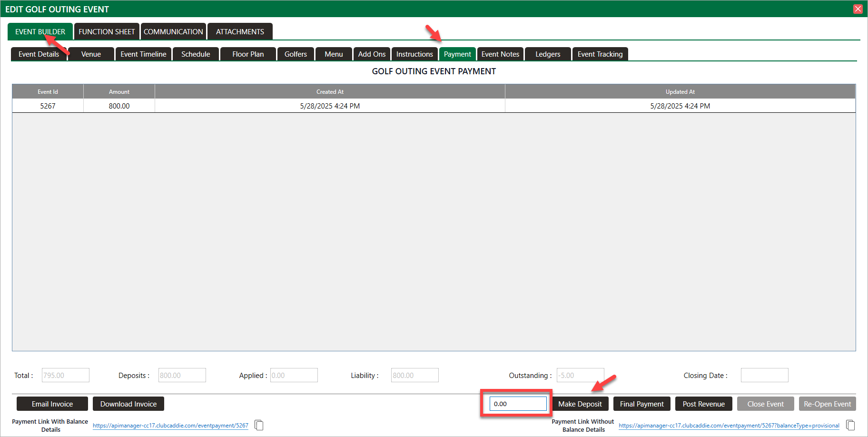Click the Make Deposit button
The width and height of the screenshot is (868, 437).
580,404
